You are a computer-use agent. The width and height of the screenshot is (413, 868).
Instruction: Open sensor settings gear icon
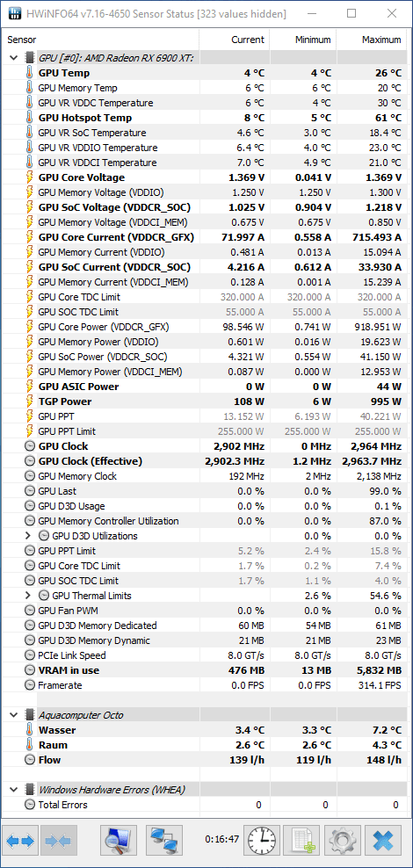click(342, 841)
